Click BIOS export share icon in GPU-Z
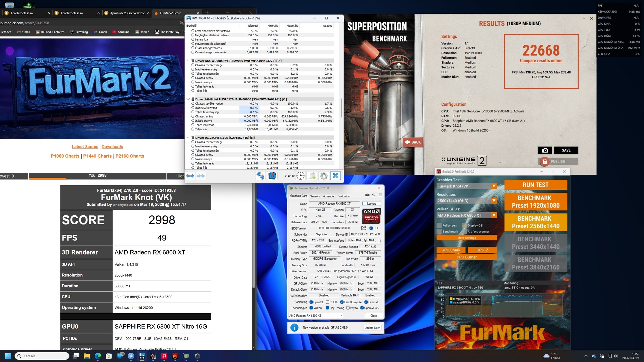Image resolution: width=644 pixels, height=362 pixels. pos(364,228)
